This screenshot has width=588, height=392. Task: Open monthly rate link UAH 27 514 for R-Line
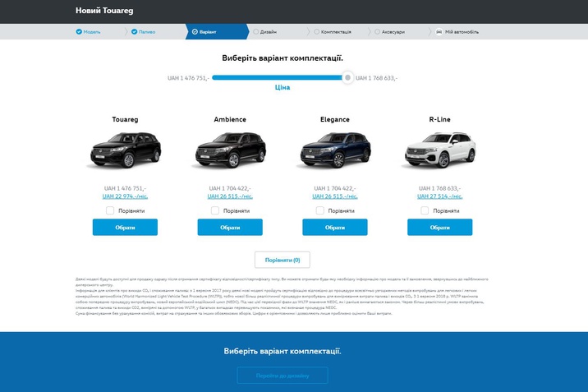440,196
